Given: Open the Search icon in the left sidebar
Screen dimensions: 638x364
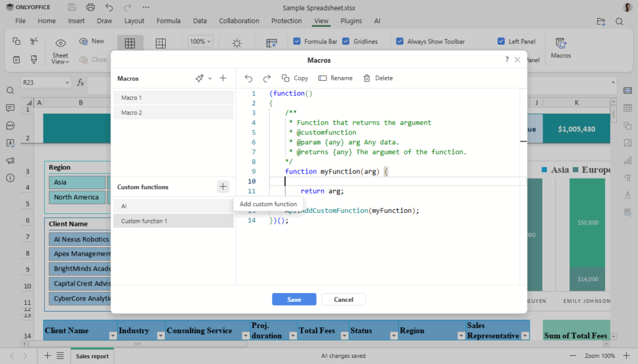Looking at the screenshot, I should 10,90.
